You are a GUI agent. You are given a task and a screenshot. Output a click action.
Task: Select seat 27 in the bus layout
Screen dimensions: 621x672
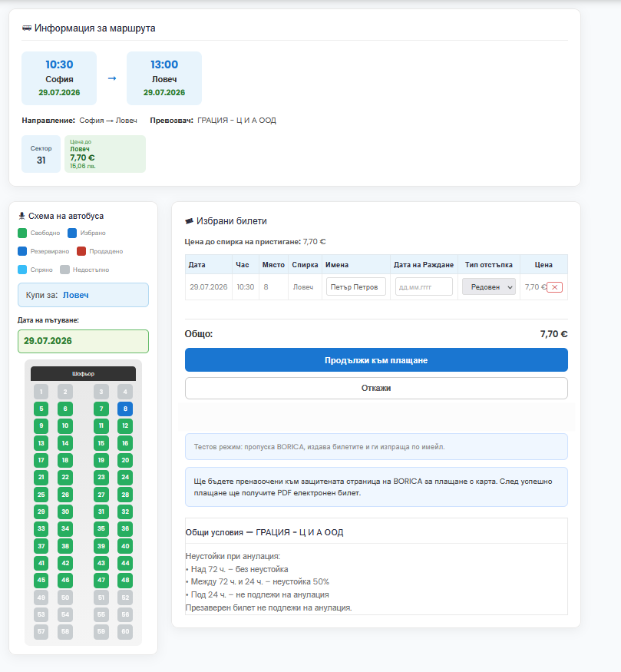101,495
